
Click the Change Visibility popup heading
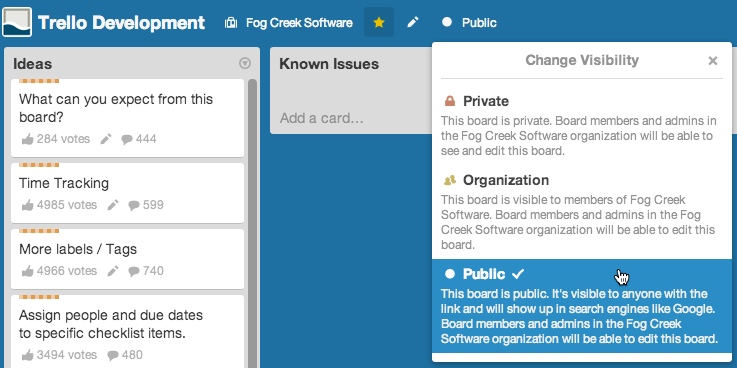point(582,60)
